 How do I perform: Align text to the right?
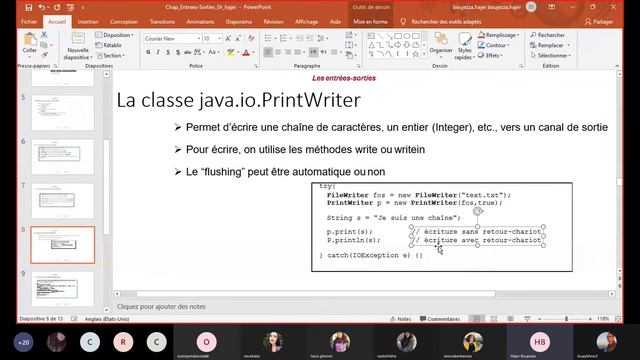click(288, 52)
